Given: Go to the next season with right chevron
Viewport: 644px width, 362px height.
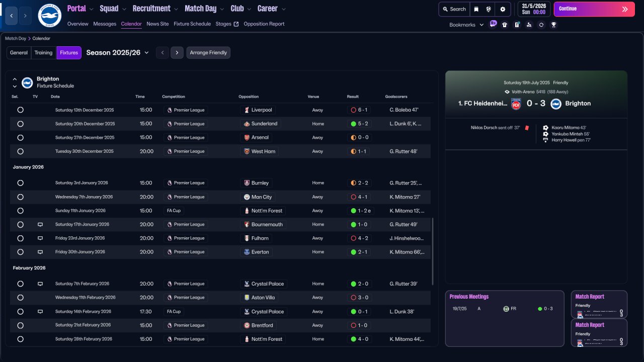Looking at the screenshot, I should pyautogui.click(x=177, y=53).
